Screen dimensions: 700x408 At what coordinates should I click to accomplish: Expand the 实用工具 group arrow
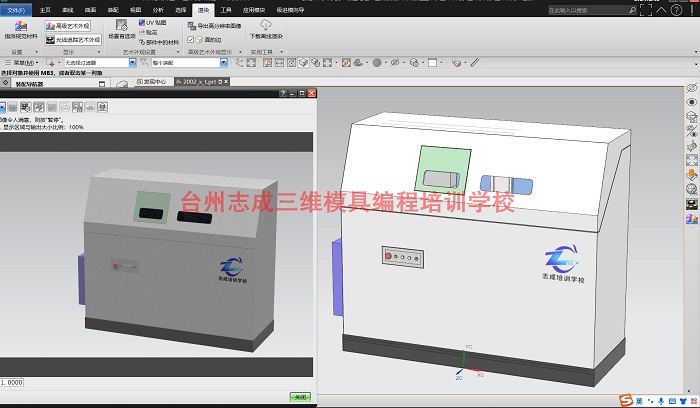point(281,52)
